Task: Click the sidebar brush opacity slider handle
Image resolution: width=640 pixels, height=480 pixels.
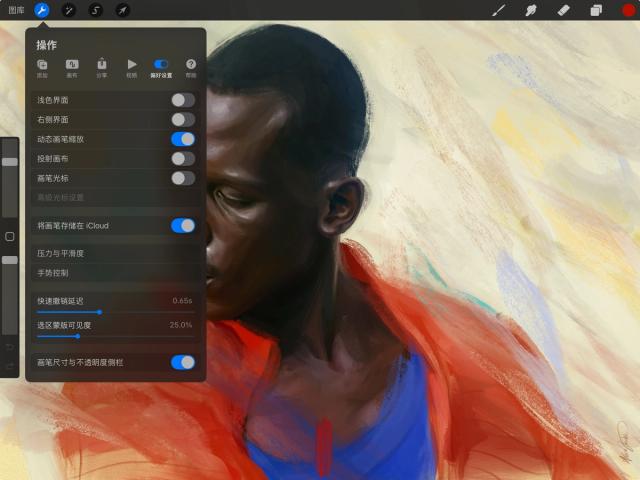Action: [x=10, y=260]
